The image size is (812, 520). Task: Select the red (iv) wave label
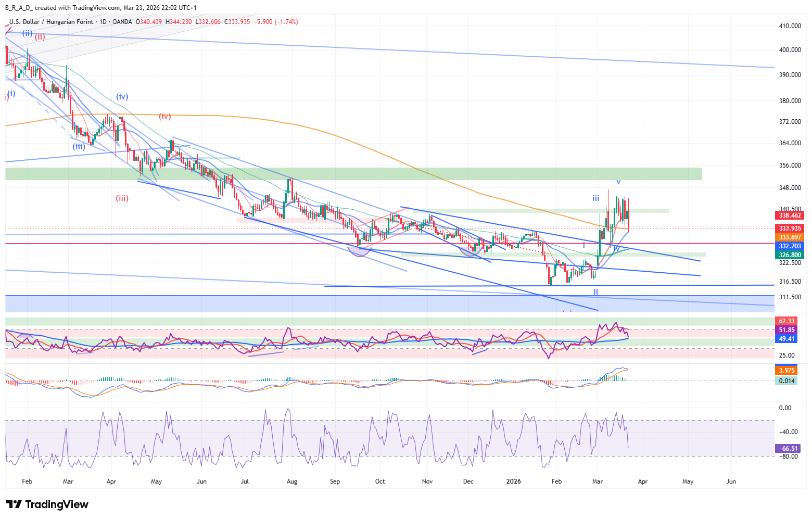point(164,117)
